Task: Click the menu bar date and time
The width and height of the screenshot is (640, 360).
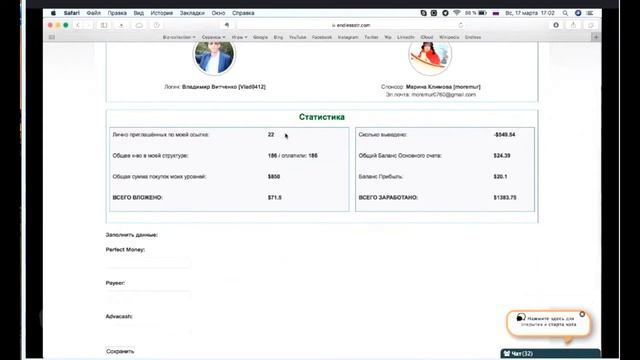Action: click(x=530, y=13)
